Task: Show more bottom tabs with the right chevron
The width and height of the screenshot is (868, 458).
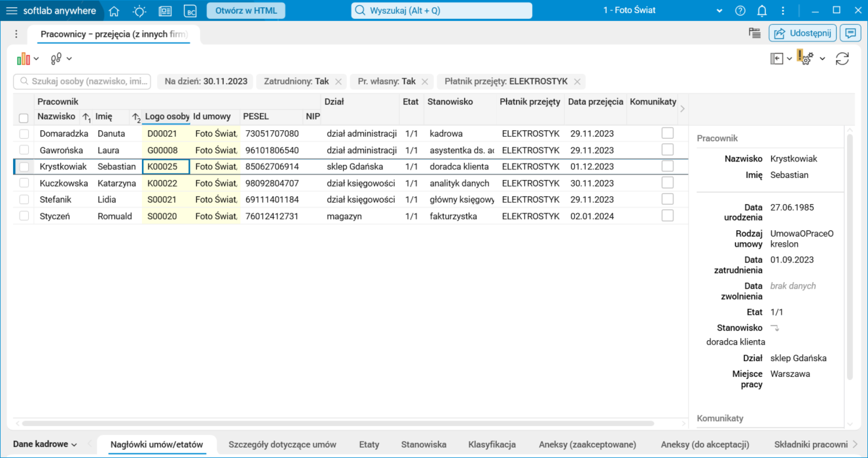Action: tap(855, 445)
